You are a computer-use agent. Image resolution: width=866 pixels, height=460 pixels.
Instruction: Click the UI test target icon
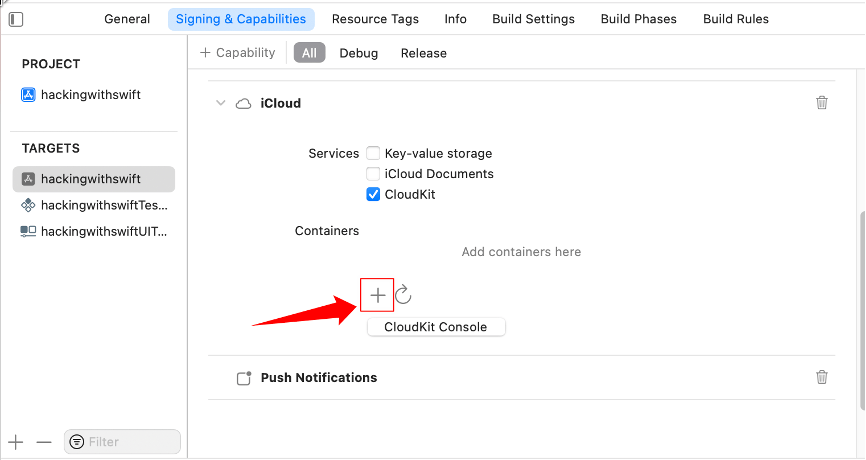(x=28, y=231)
